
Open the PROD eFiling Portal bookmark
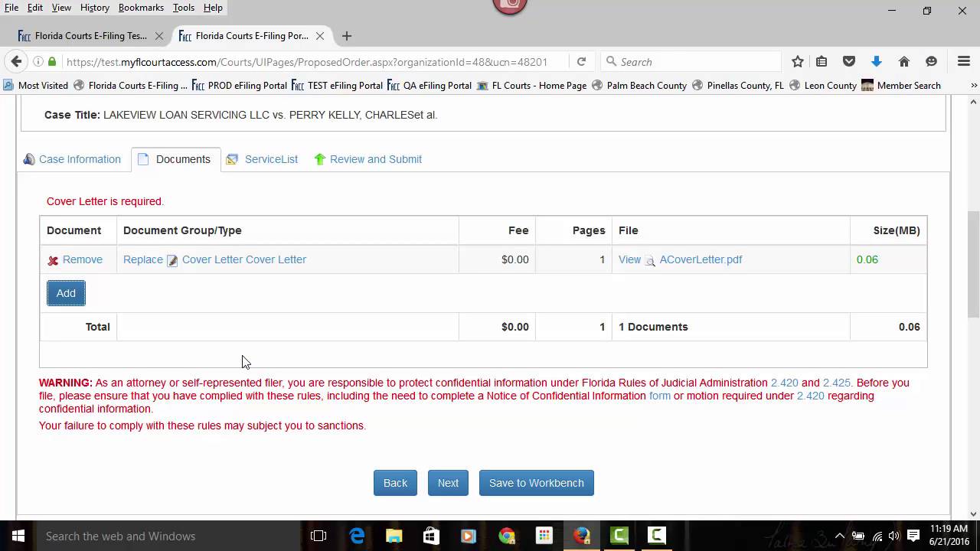click(x=240, y=86)
